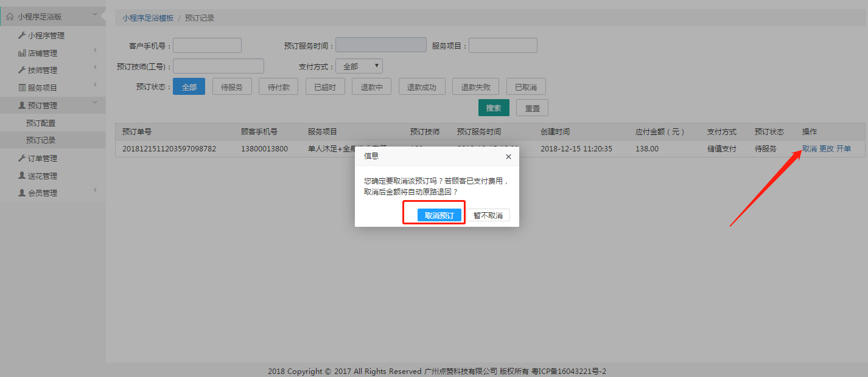Collapse the 预订管理 submenu chevron

coord(95,102)
